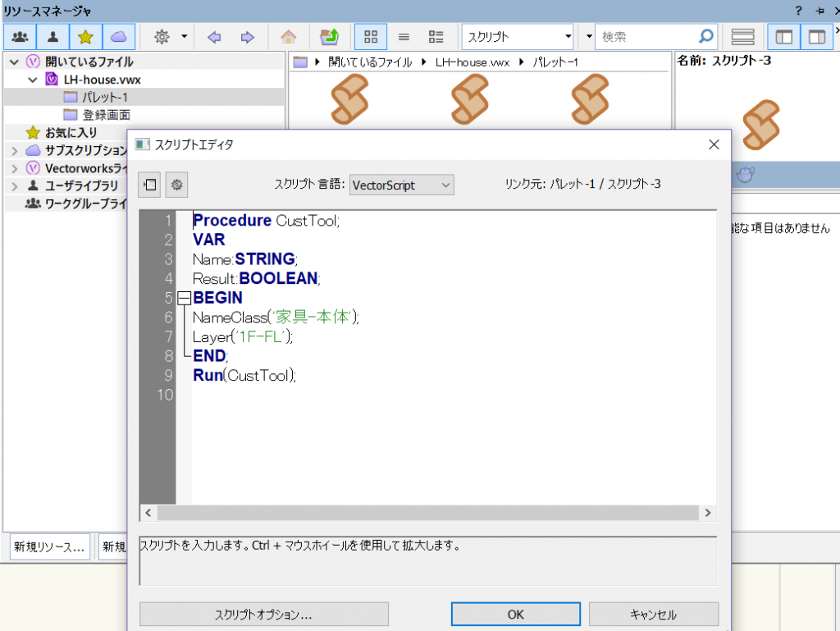This screenshot has height=631, width=840.
Task: Toggle the user library filter icon
Action: [52, 37]
